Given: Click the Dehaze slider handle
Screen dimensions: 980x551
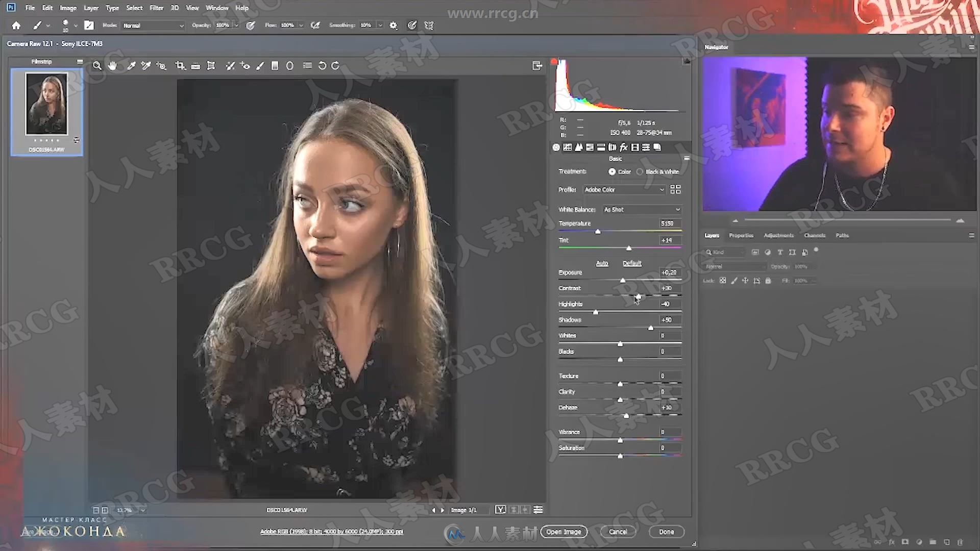Looking at the screenshot, I should click(x=626, y=416).
